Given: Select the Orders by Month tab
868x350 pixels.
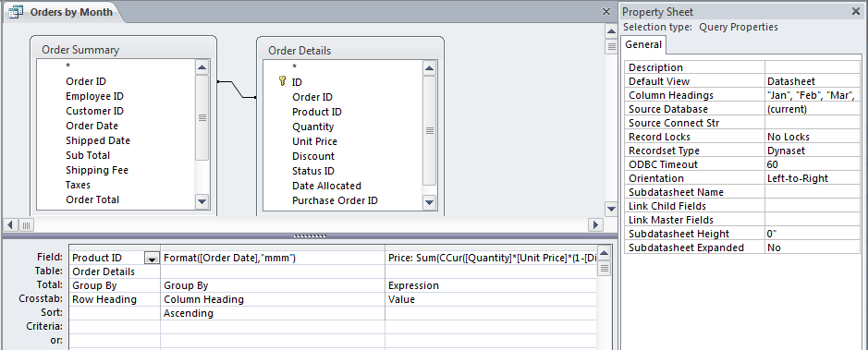Looking at the screenshot, I should pos(65,12).
